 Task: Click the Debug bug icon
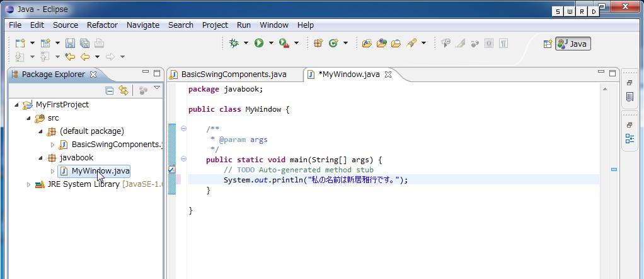coord(234,44)
